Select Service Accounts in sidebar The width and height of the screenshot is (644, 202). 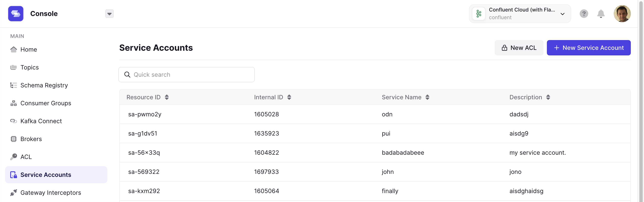(56, 175)
